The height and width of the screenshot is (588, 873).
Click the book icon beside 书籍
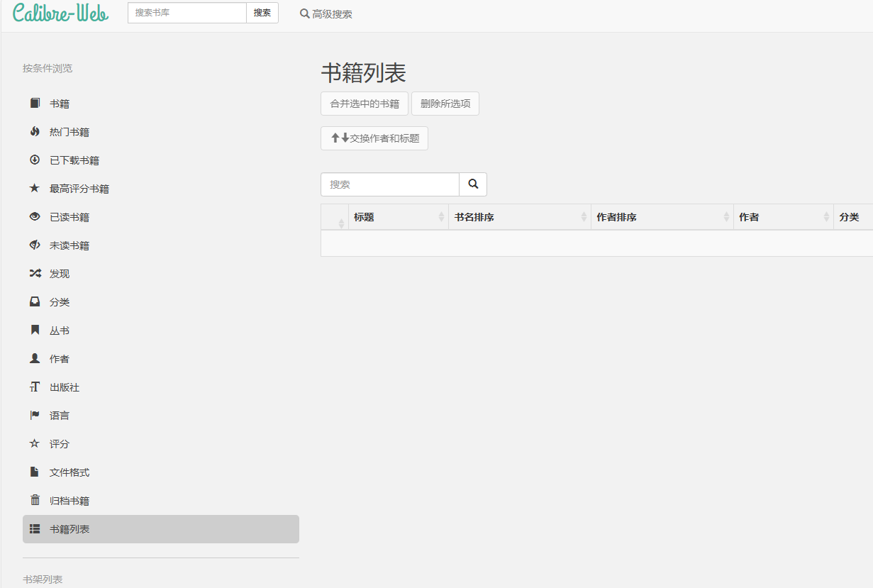click(35, 104)
